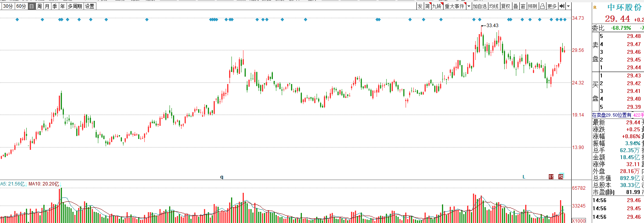This screenshot has width=644, height=223.
Task: Click sell level 5 price 29.48
Action: pos(634,36)
